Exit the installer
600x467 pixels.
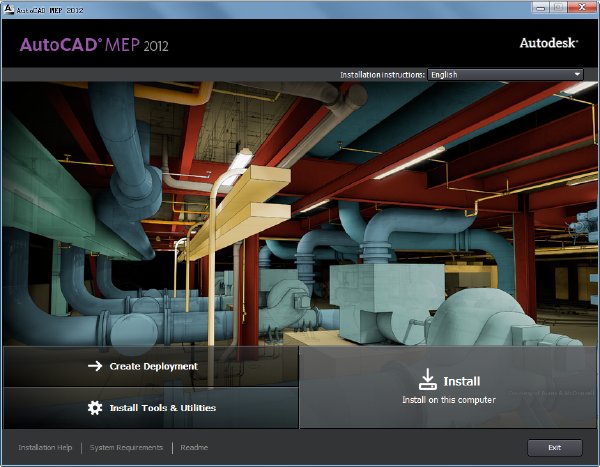pos(555,447)
